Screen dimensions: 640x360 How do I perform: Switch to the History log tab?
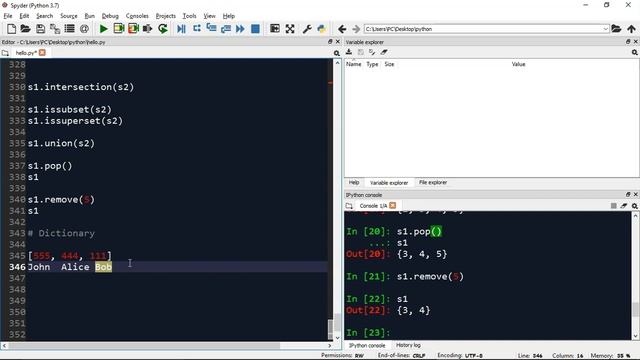[x=408, y=345]
